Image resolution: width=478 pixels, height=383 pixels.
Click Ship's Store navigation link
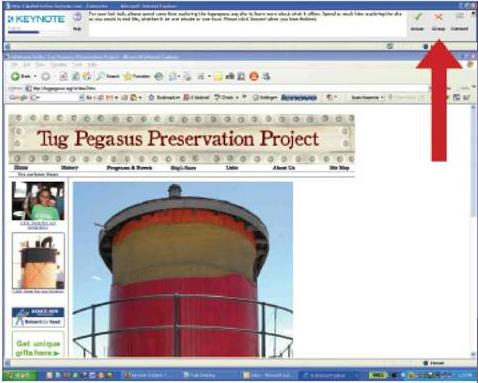coord(183,168)
